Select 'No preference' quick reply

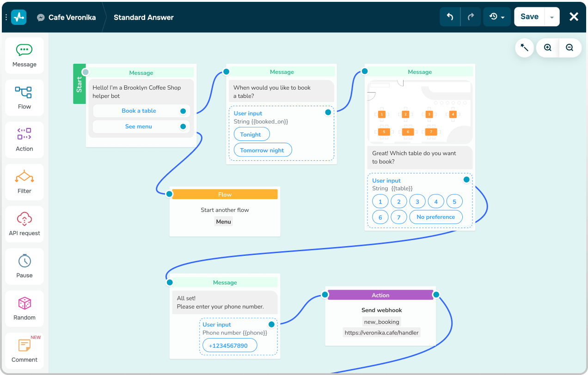pos(436,217)
